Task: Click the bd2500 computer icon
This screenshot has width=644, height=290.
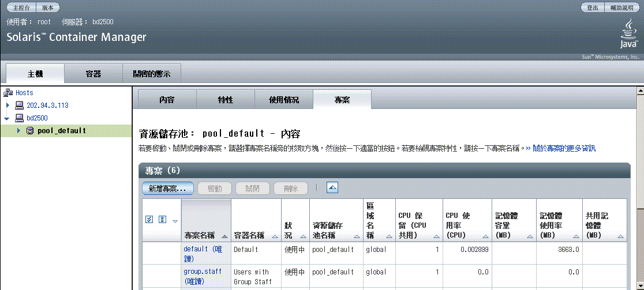Action: click(x=19, y=118)
